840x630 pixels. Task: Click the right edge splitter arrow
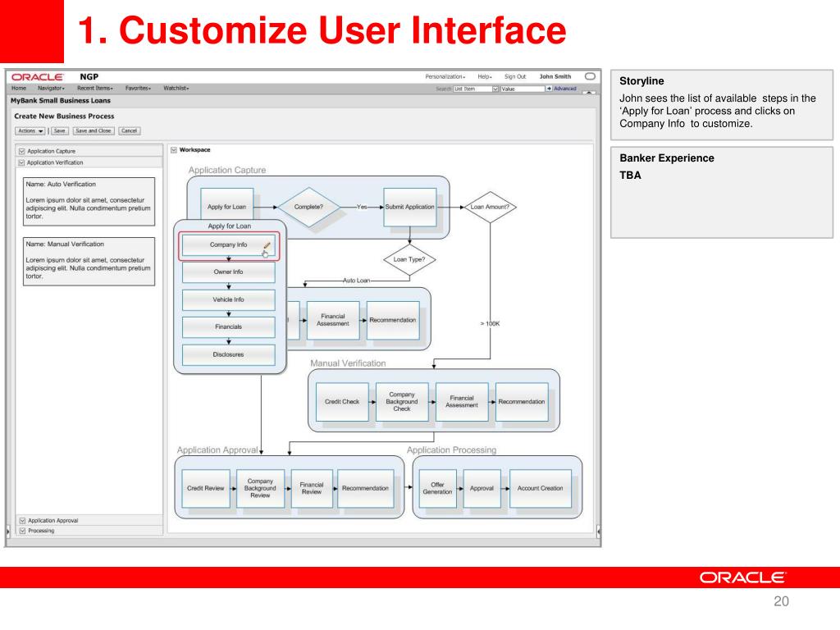[598, 532]
